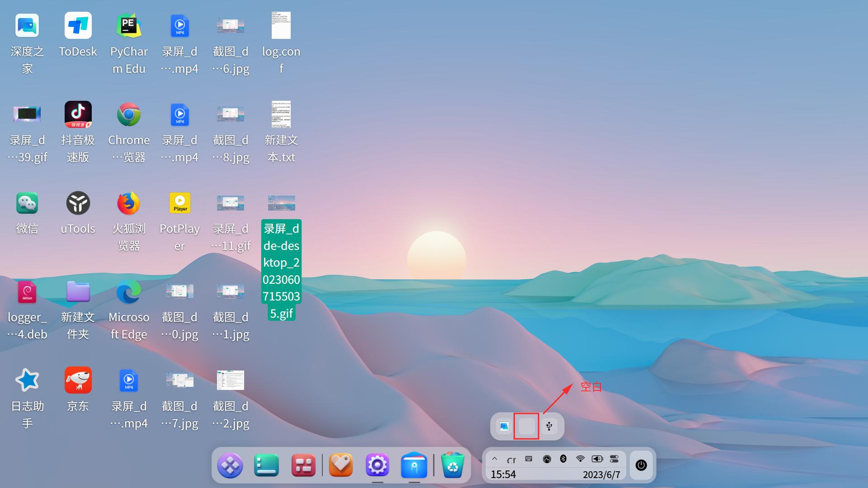Click the USB device icon in the popup
868x488 pixels.
pyautogui.click(x=549, y=426)
